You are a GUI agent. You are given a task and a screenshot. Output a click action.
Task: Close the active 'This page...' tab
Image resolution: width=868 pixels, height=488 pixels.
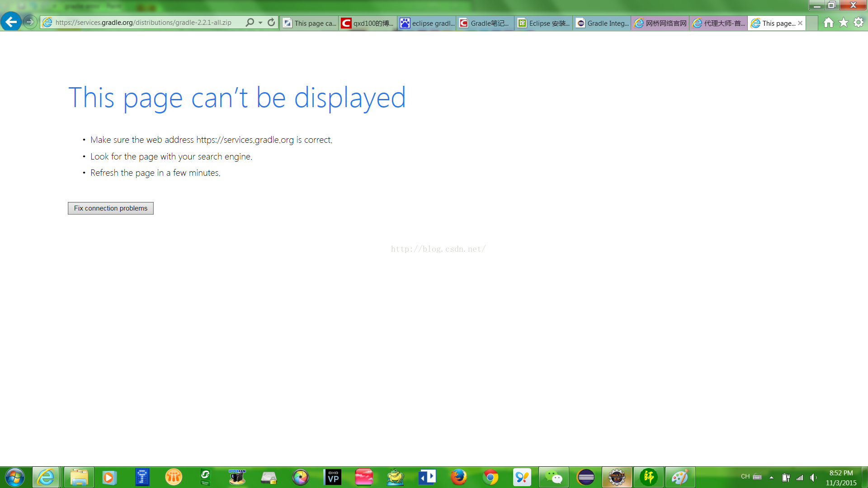point(800,23)
